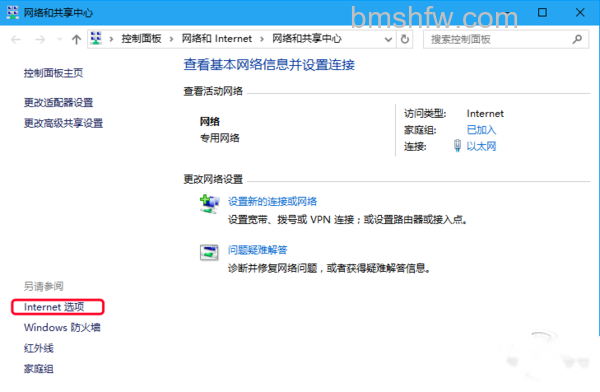Open 控制面板主页 in sidebar

coord(53,73)
